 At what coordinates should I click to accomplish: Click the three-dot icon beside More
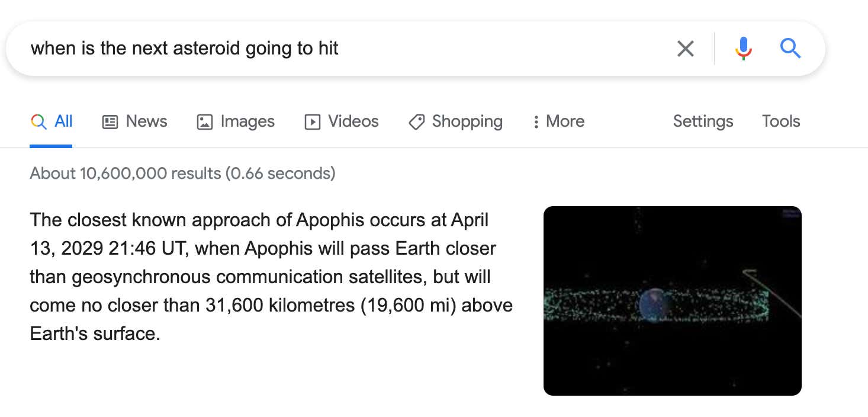pos(536,122)
